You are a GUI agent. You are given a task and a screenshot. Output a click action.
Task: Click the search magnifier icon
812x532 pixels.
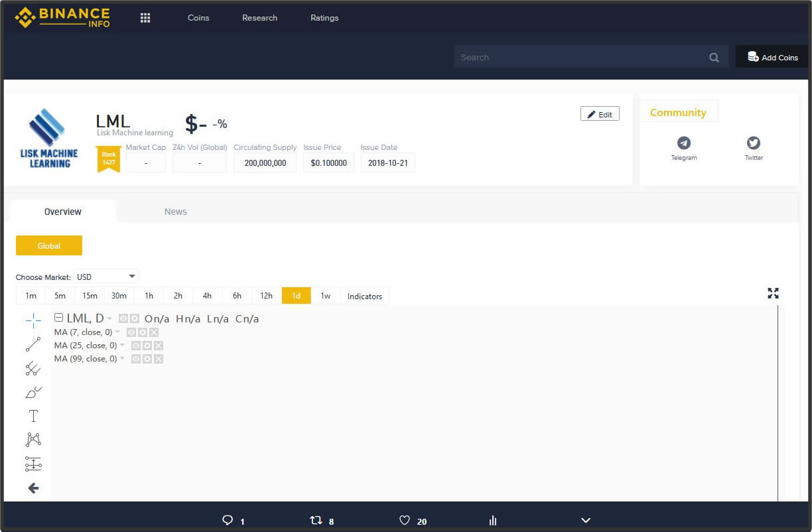point(714,57)
